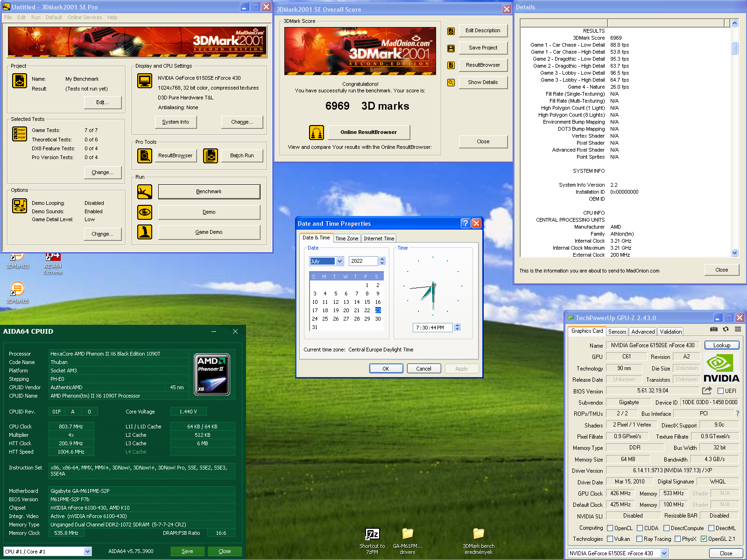Image resolution: width=747 pixels, height=560 pixels.
Task: Open the 3DMark bench eredmények folder
Action: [x=479, y=541]
